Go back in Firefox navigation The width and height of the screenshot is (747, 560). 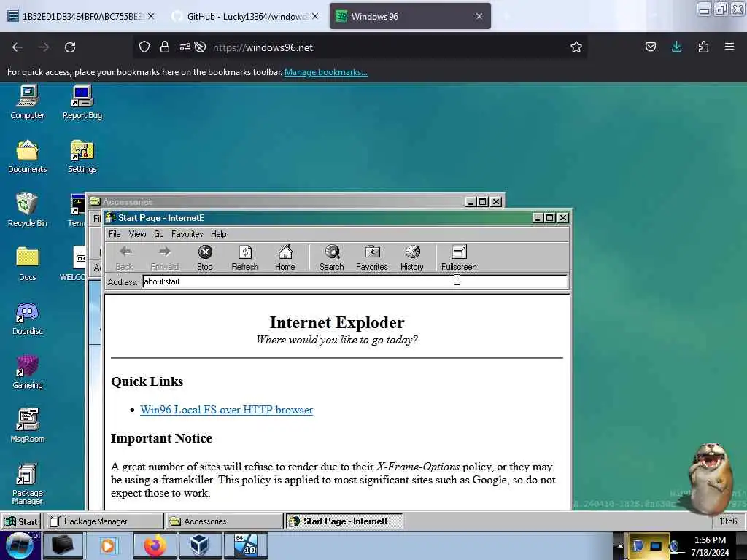[x=18, y=47]
